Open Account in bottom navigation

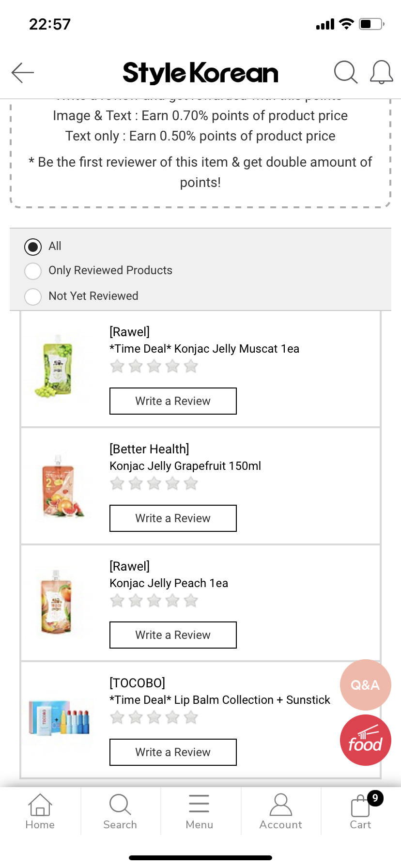click(281, 812)
